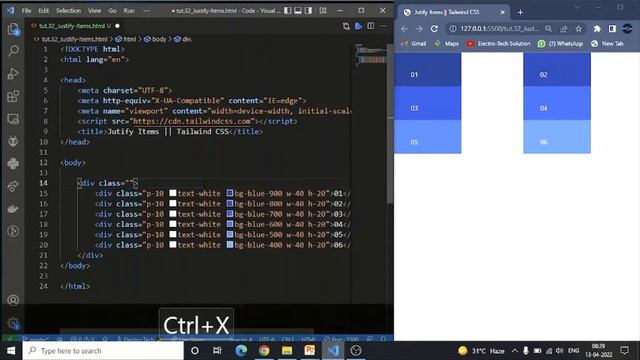Viewport: 640px width, 360px height.
Task: Click the zoom magnifier icon in the address bar
Action: 549,29
